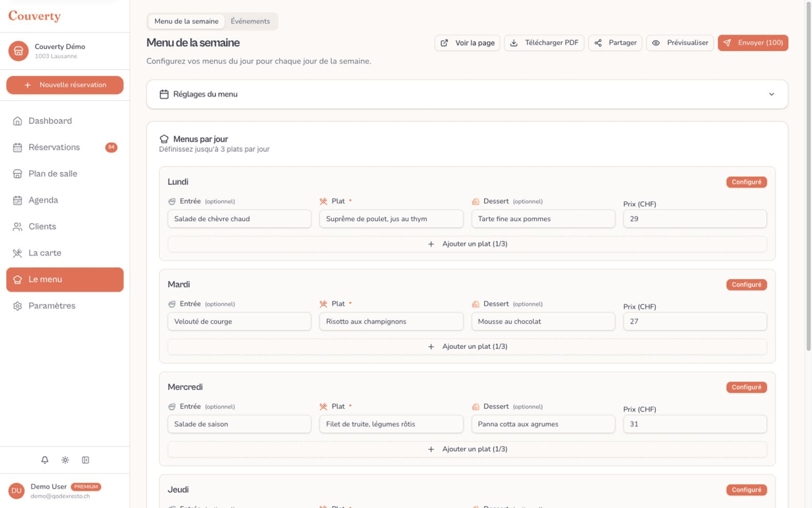Click Mercredi dessert field Panna cotta aux agrumes
The image size is (812, 508).
(x=543, y=424)
